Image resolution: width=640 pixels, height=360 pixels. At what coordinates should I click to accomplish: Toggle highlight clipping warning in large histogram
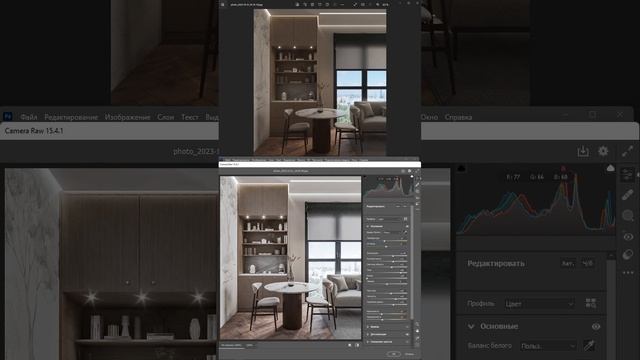pyautogui.click(x=610, y=168)
